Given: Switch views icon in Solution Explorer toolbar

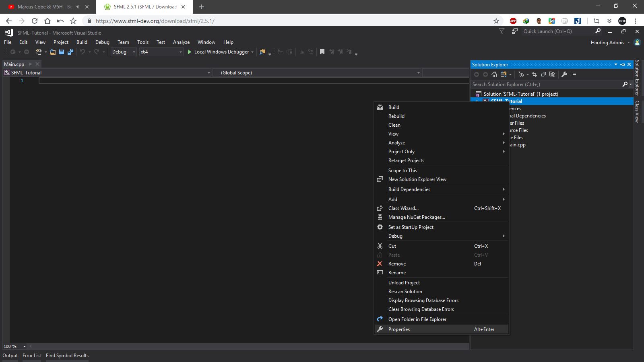Looking at the screenshot, I should 504,74.
